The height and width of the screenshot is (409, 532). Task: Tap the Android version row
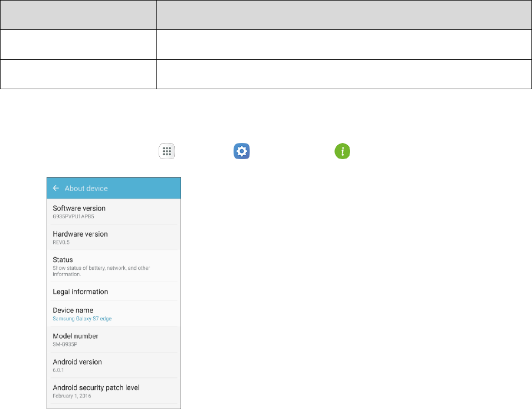point(114,365)
